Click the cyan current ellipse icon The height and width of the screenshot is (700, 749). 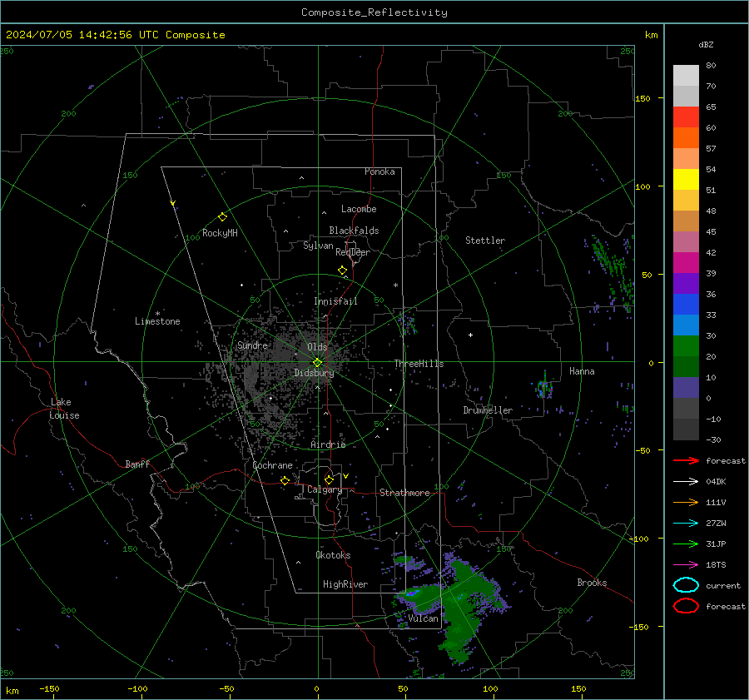point(686,585)
